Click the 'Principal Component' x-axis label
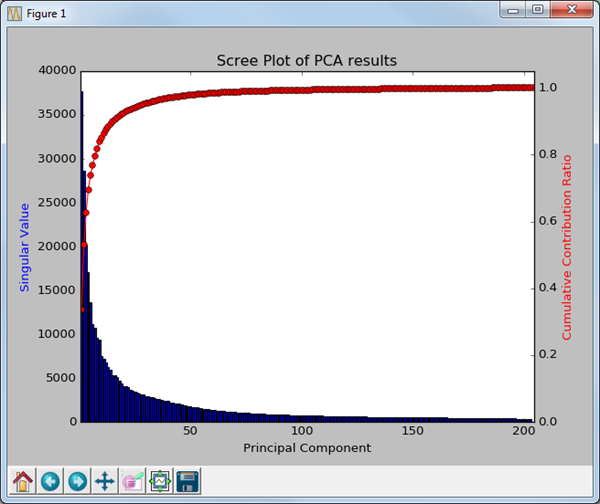The image size is (600, 504). [307, 448]
